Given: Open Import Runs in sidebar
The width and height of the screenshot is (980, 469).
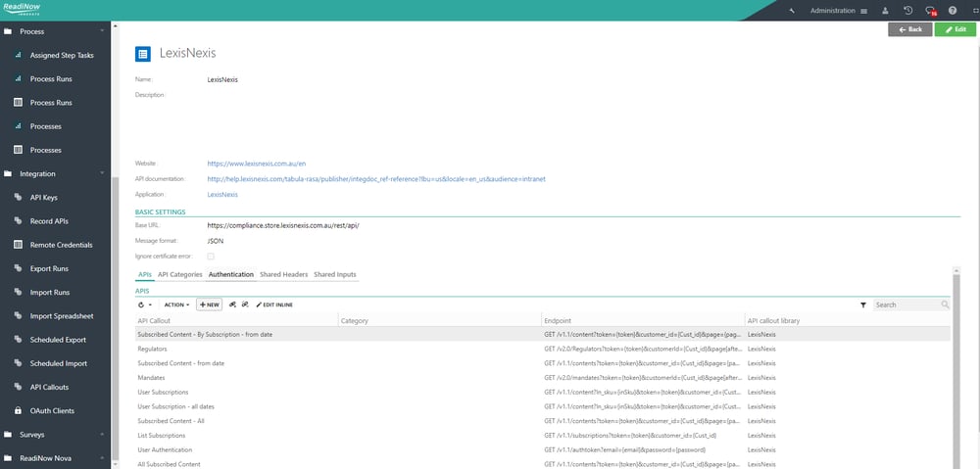Looking at the screenshot, I should 50,292.
